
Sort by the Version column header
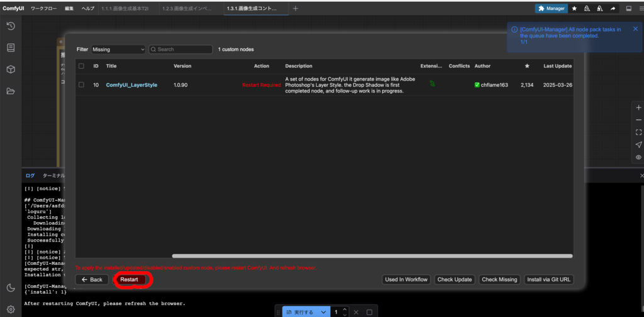(x=182, y=65)
